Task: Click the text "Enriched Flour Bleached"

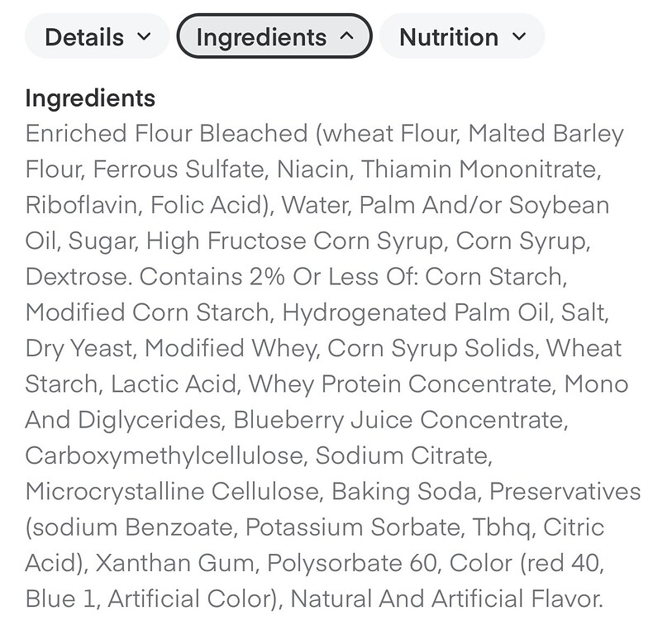Action: (x=166, y=133)
